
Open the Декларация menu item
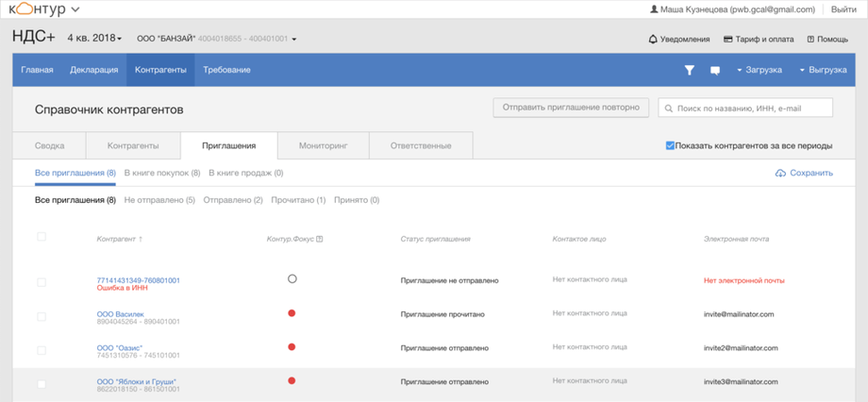pos(93,70)
